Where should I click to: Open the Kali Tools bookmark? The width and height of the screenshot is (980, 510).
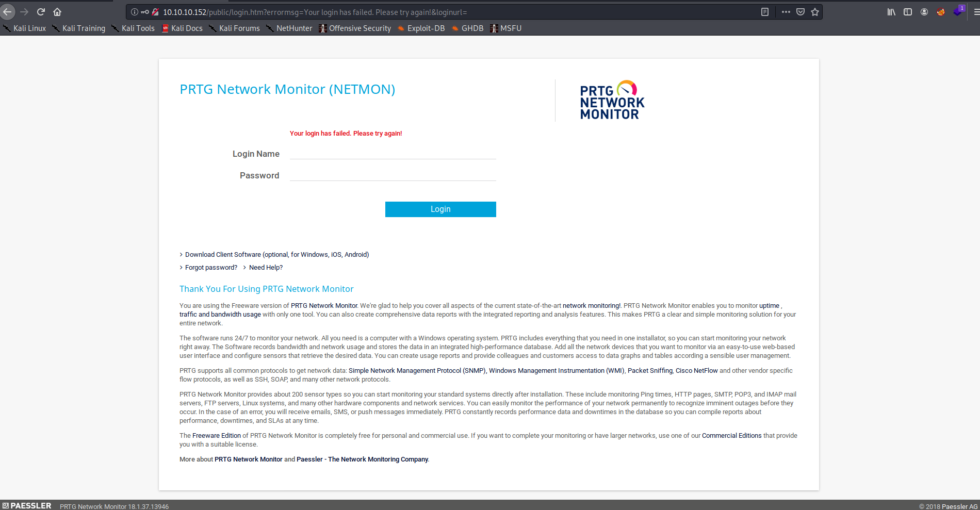point(137,28)
